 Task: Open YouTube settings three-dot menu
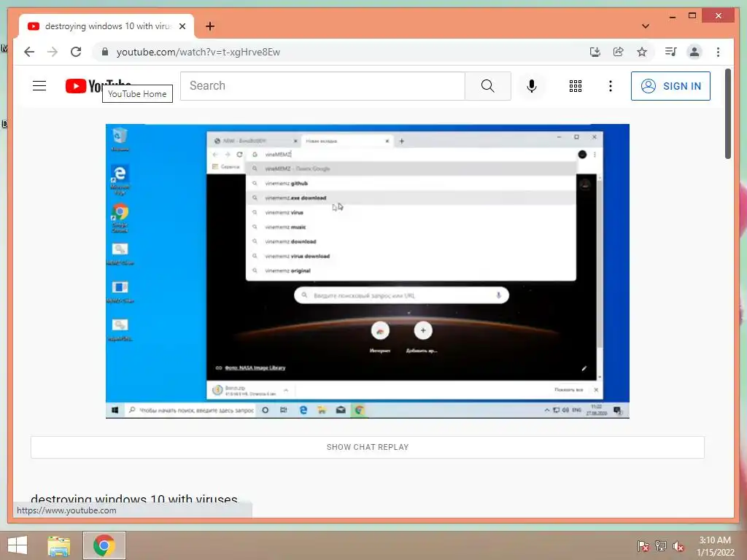611,86
